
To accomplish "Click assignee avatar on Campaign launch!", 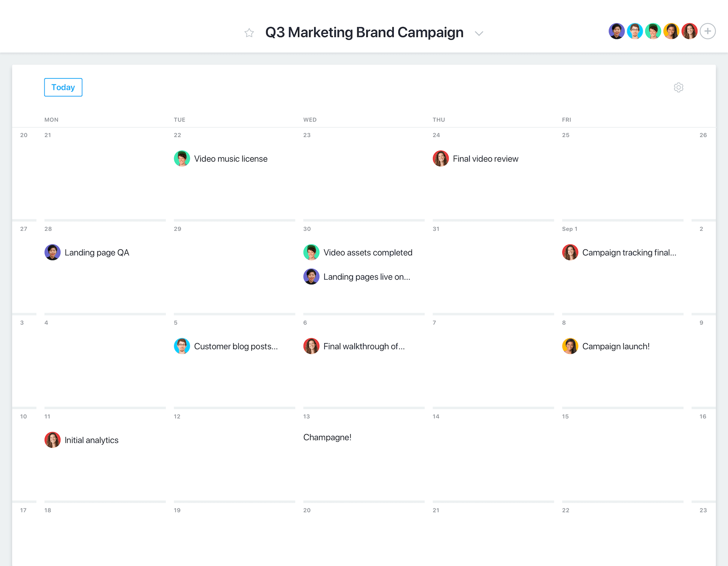I will point(570,346).
